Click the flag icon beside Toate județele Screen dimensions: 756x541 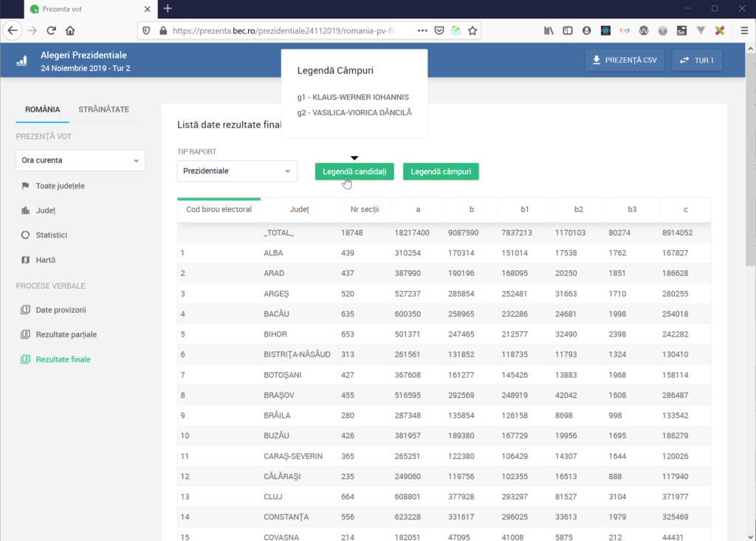pos(26,186)
